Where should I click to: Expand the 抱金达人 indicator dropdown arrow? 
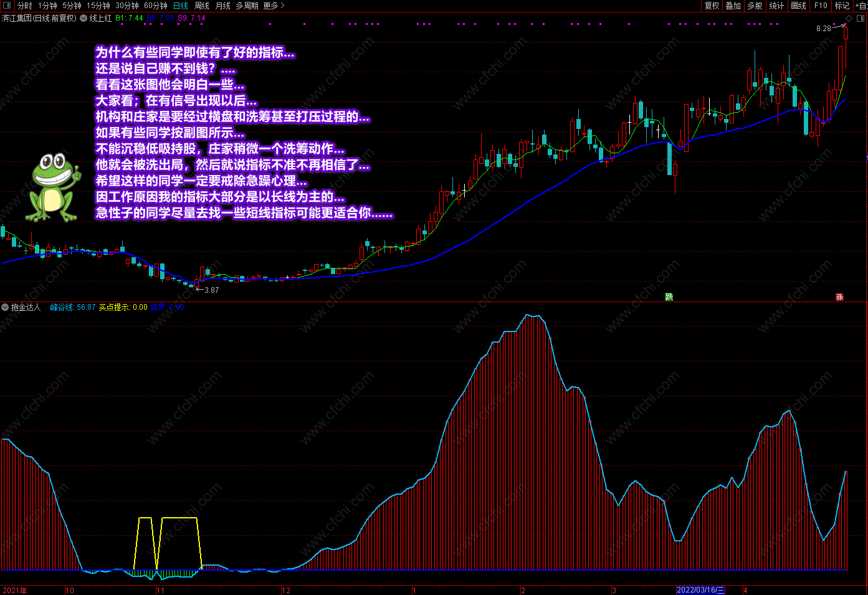5,307
